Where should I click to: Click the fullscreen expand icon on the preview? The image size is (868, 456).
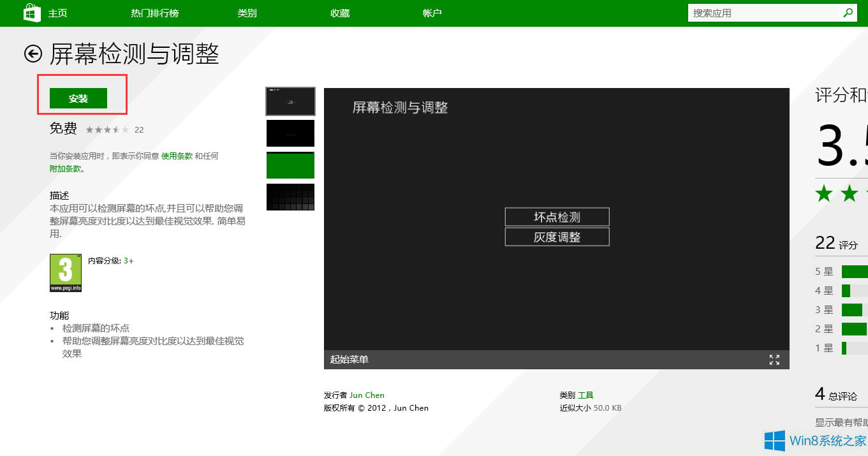pos(775,360)
